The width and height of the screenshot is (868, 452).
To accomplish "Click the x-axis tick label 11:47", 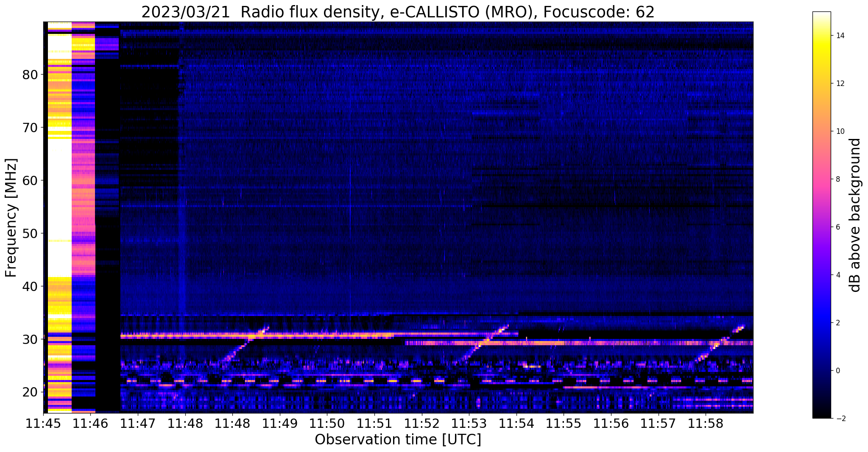I will coord(137,423).
